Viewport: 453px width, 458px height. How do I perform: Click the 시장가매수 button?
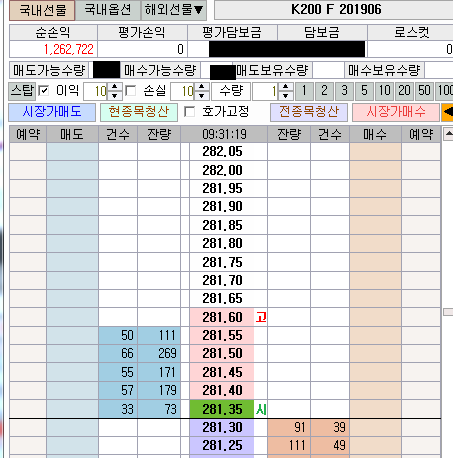(x=396, y=112)
